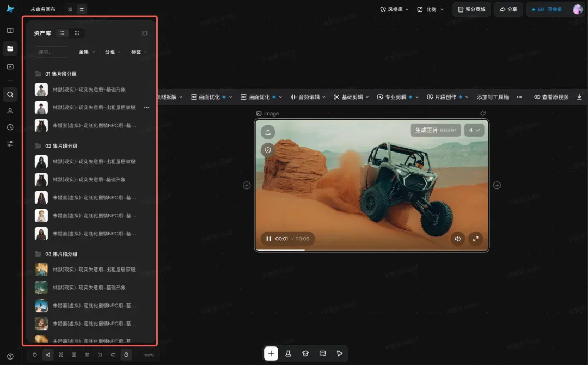Open the 基础剪辑 menu
The image size is (588, 365).
(351, 97)
